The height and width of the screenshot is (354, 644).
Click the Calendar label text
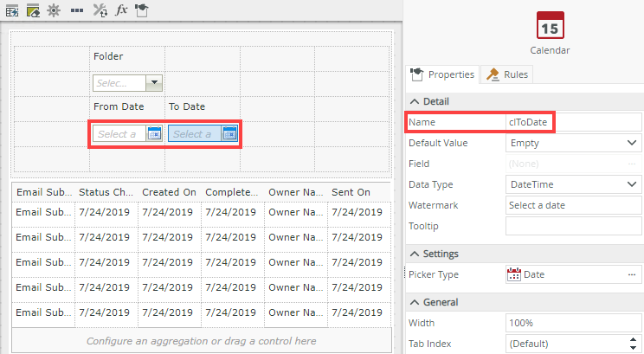tap(550, 50)
